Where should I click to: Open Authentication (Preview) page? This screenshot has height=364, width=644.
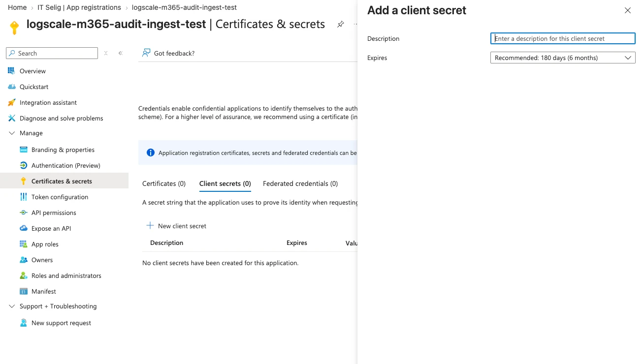pyautogui.click(x=66, y=165)
